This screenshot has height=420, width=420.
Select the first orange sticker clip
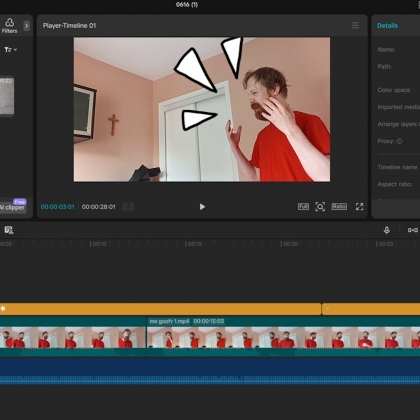click(160, 309)
